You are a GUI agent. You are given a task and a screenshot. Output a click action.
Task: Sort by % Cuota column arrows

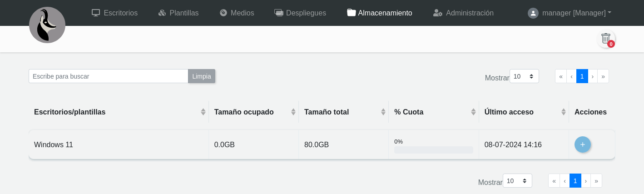coord(473,112)
